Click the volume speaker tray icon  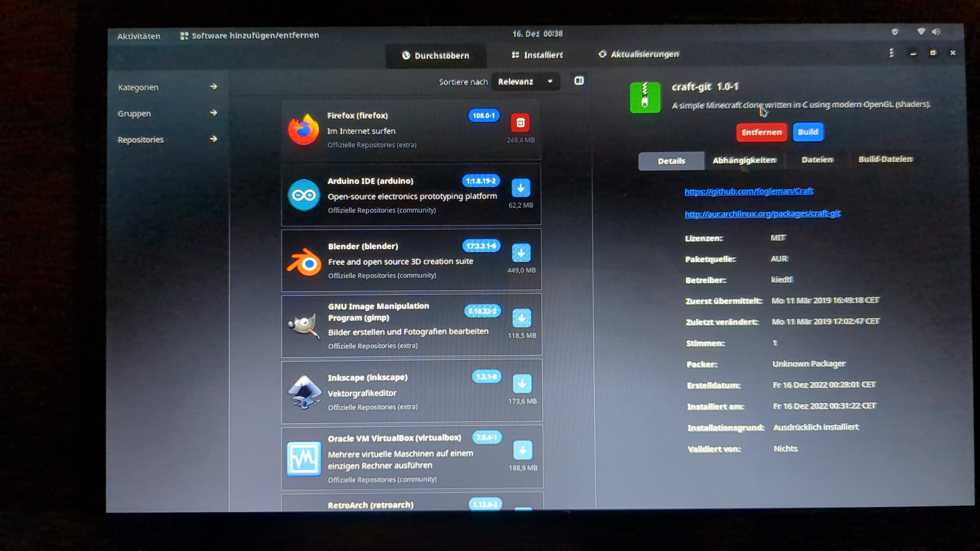pos(936,32)
